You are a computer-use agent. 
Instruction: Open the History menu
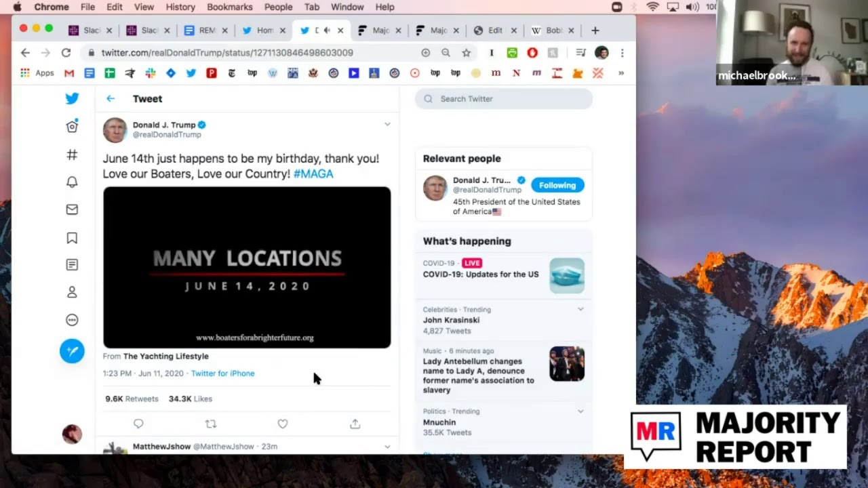pyautogui.click(x=180, y=7)
